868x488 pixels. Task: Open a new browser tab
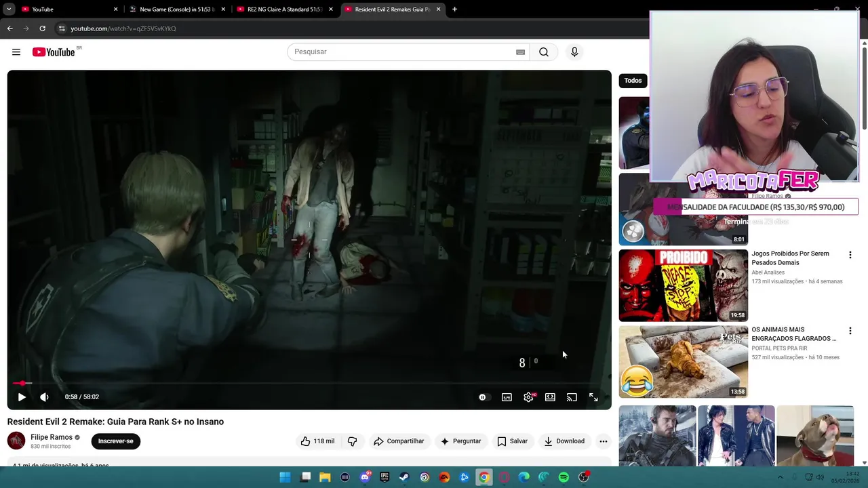point(454,9)
